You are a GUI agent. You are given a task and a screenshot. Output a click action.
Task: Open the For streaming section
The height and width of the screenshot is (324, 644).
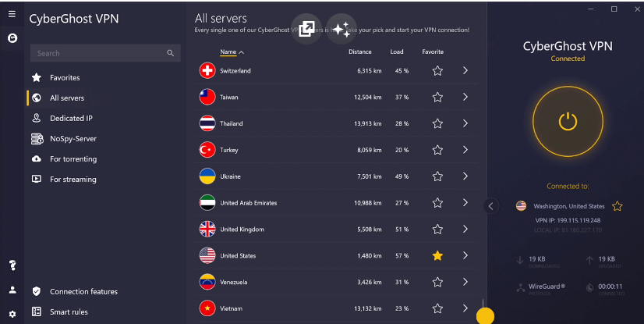[73, 180]
